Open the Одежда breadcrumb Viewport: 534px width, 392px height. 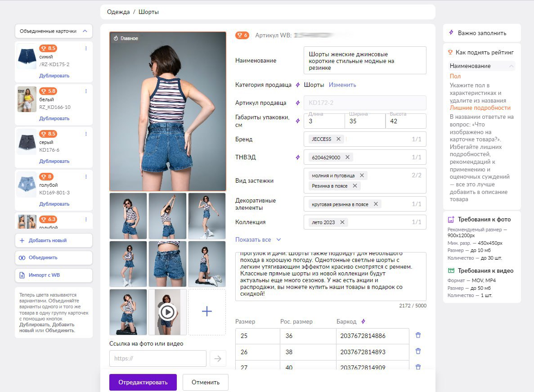pos(118,12)
